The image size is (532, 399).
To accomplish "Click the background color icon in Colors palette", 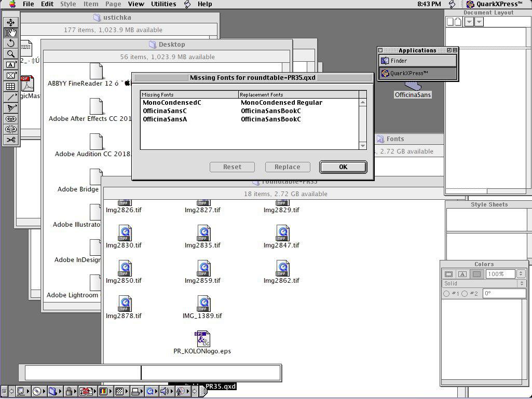I will (476, 274).
